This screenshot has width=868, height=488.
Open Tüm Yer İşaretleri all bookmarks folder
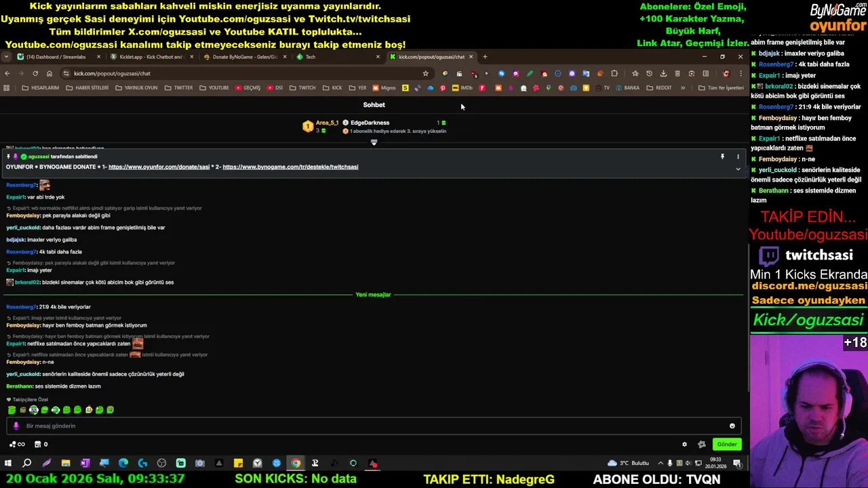point(721,88)
